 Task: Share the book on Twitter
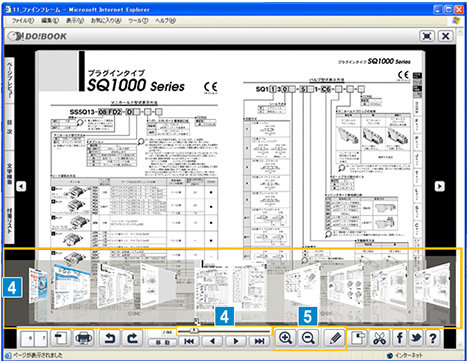tap(416, 338)
